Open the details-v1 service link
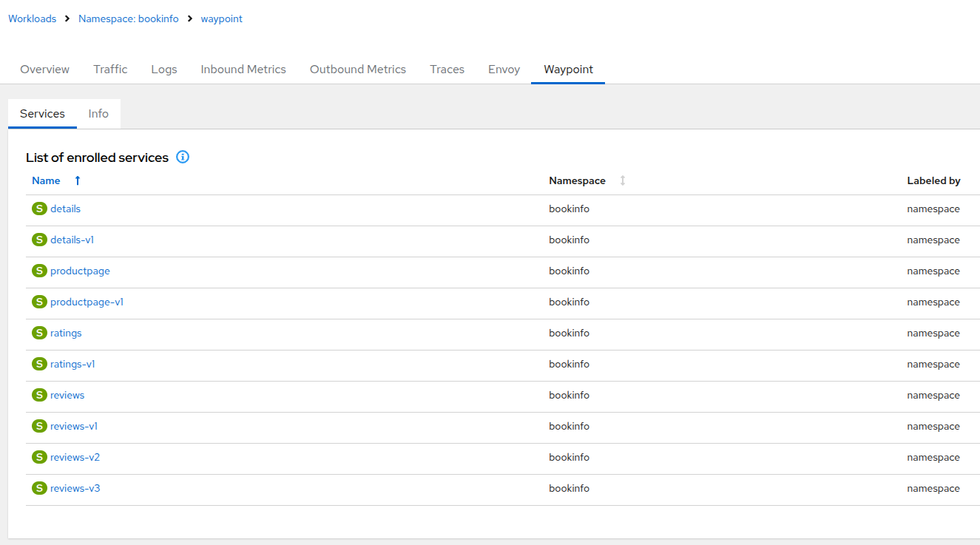This screenshot has width=980, height=545. pos(72,240)
